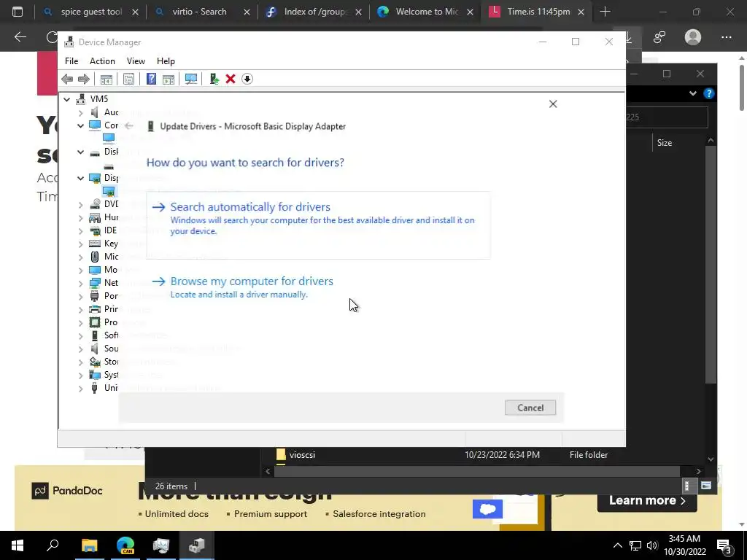Image resolution: width=747 pixels, height=560 pixels.
Task: Click File Explorer's blue help icon
Action: point(709,93)
